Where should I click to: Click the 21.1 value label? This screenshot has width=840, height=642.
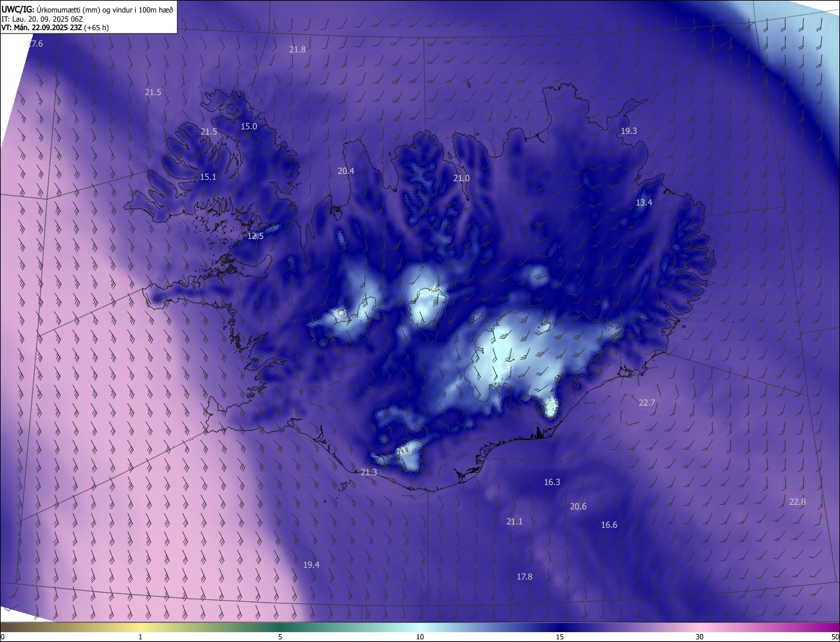[x=514, y=522]
